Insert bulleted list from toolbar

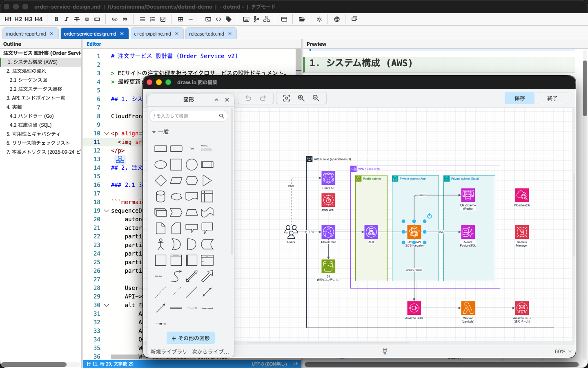click(143, 19)
